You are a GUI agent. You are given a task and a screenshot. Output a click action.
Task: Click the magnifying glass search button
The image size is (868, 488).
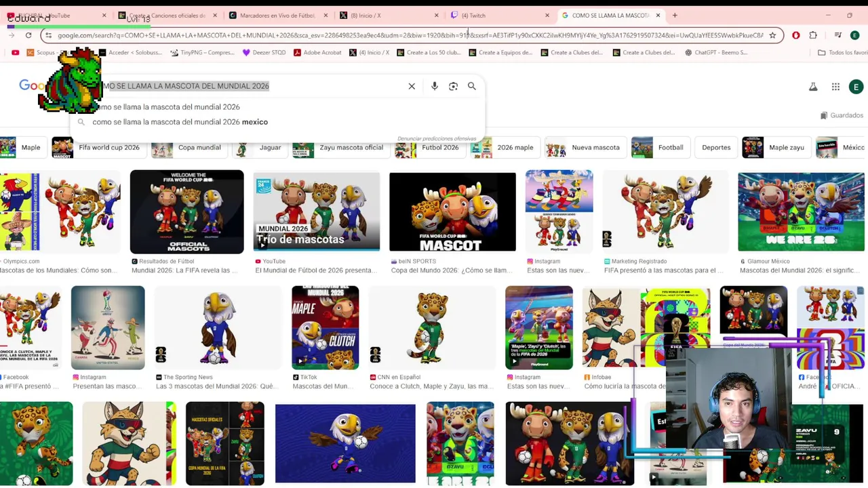click(472, 86)
